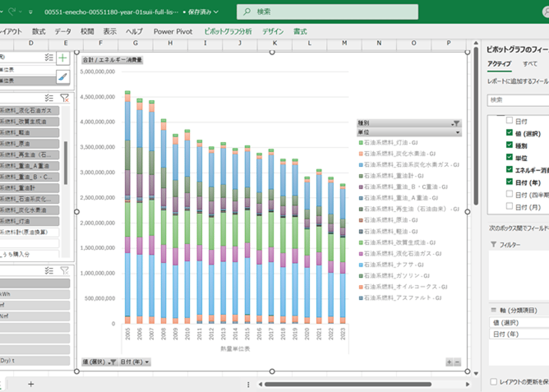Viewport: 549px width, 392px height.
Task: Click the 改質生成油 legend marker
Action: (x=361, y=242)
